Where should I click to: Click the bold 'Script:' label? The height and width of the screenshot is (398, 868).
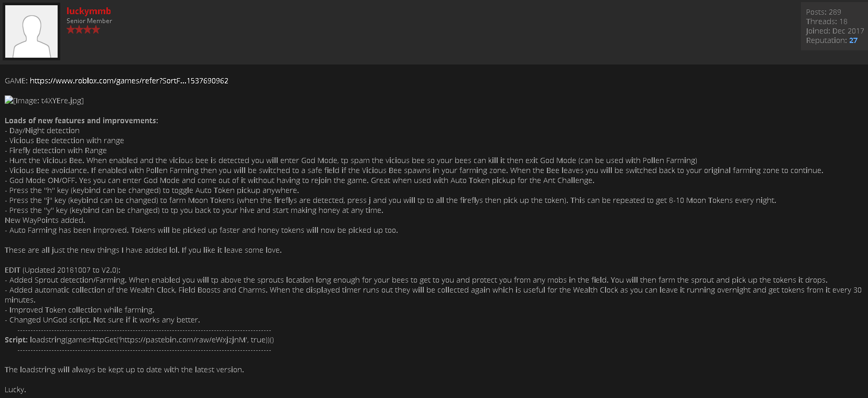[16, 340]
